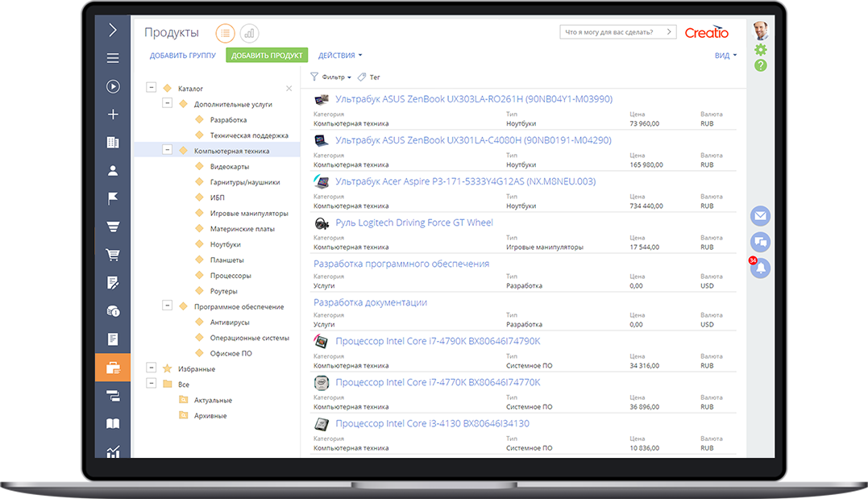Image resolution: width=868 pixels, height=499 pixels.
Task: Open the green help question icon
Action: (761, 65)
